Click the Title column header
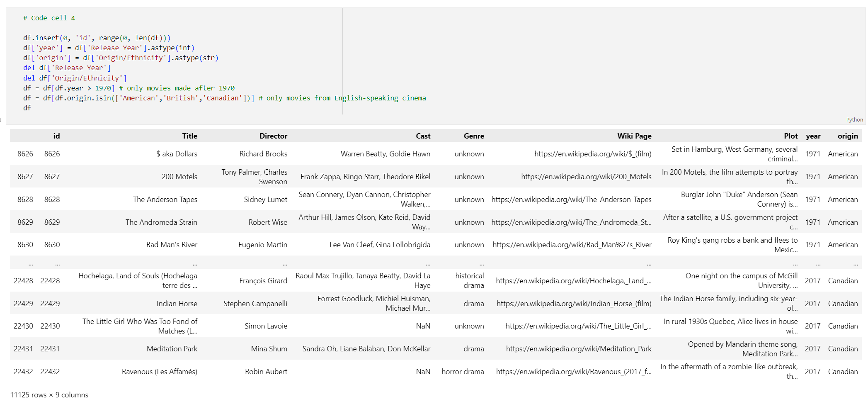Viewport: 868px width, 409px height. tap(189, 136)
